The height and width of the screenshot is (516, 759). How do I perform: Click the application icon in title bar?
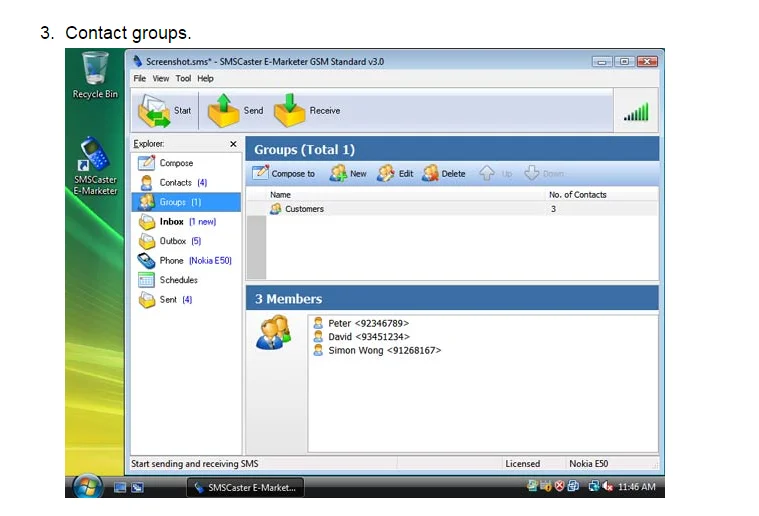[x=138, y=61]
